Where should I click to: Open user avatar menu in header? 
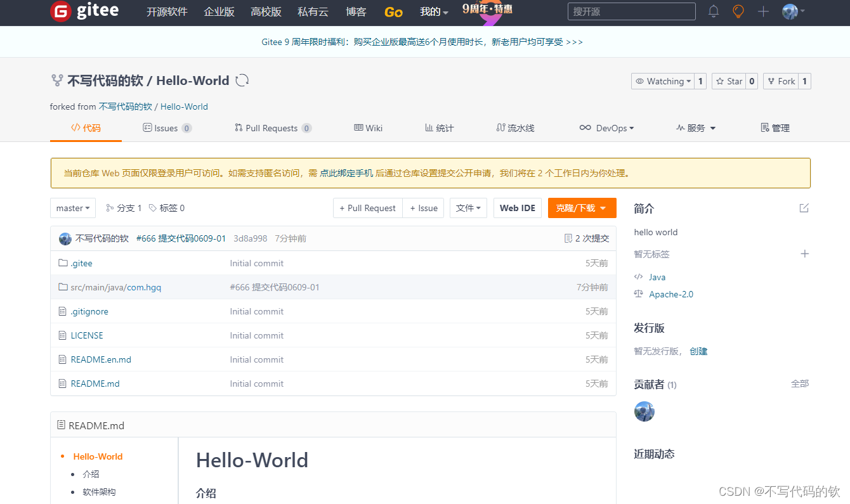794,11
